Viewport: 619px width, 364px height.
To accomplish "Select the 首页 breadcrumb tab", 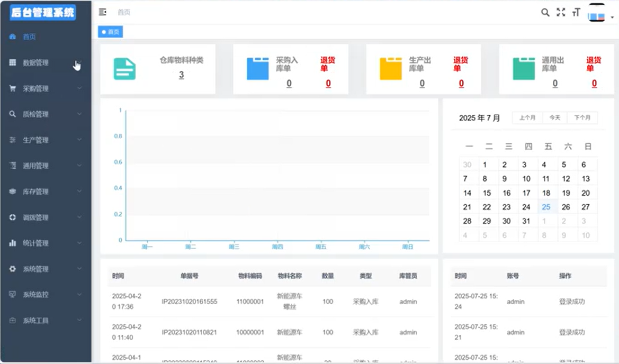I will pos(110,32).
